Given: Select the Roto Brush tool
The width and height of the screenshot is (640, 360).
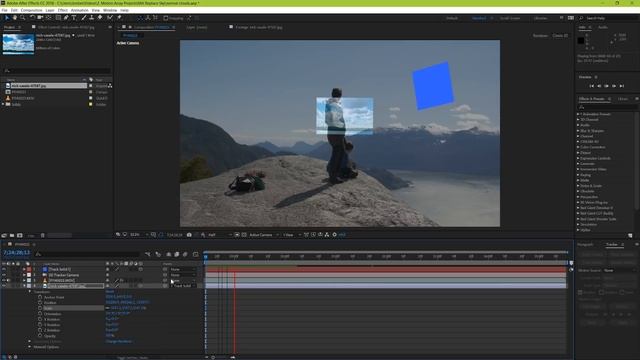Looking at the screenshot, I should (110, 18).
